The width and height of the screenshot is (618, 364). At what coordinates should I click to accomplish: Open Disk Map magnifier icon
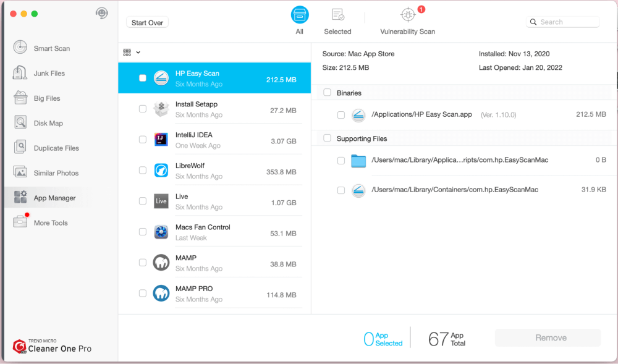coord(20,122)
